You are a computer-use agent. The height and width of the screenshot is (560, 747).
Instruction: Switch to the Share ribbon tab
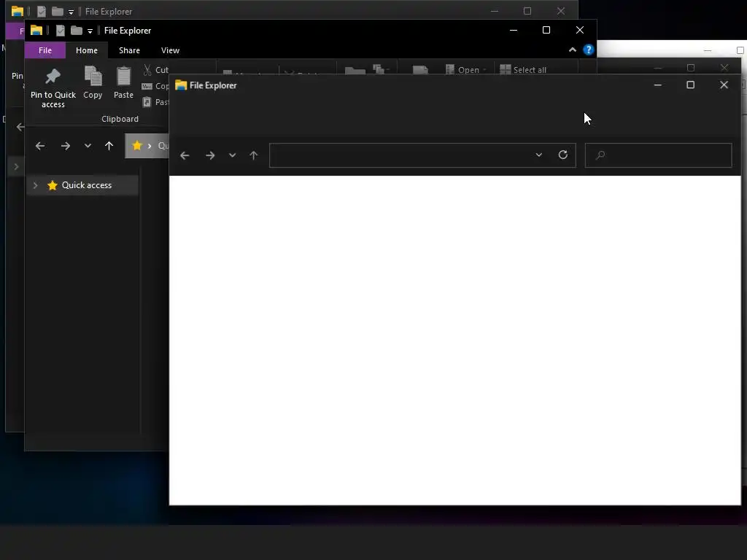[129, 50]
